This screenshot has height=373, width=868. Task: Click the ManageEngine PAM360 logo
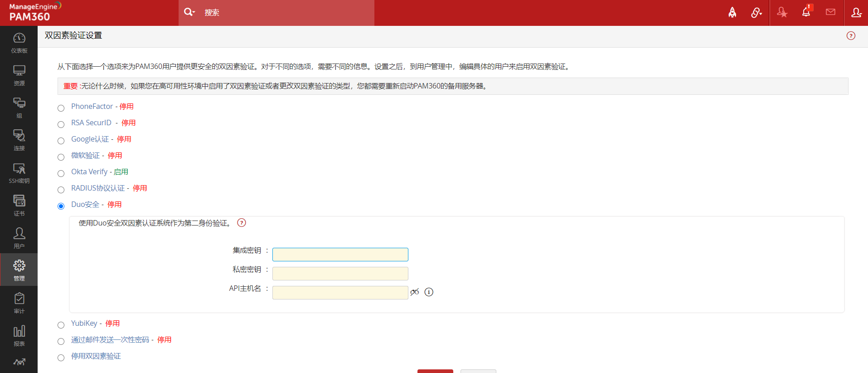tap(34, 12)
